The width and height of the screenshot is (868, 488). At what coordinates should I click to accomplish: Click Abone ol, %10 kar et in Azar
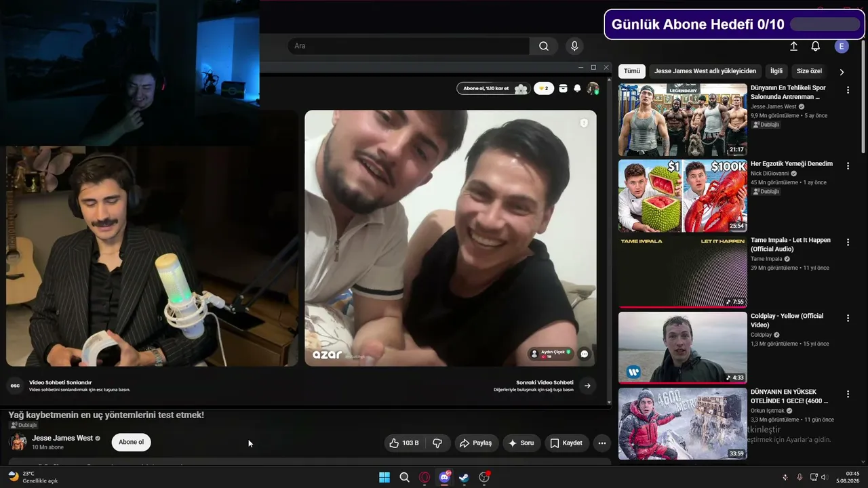click(x=493, y=88)
